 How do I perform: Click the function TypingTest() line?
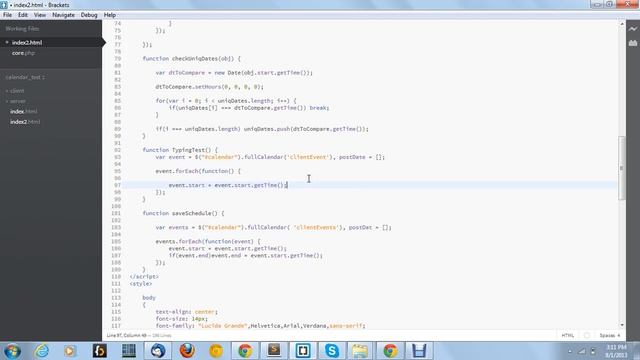[180, 150]
